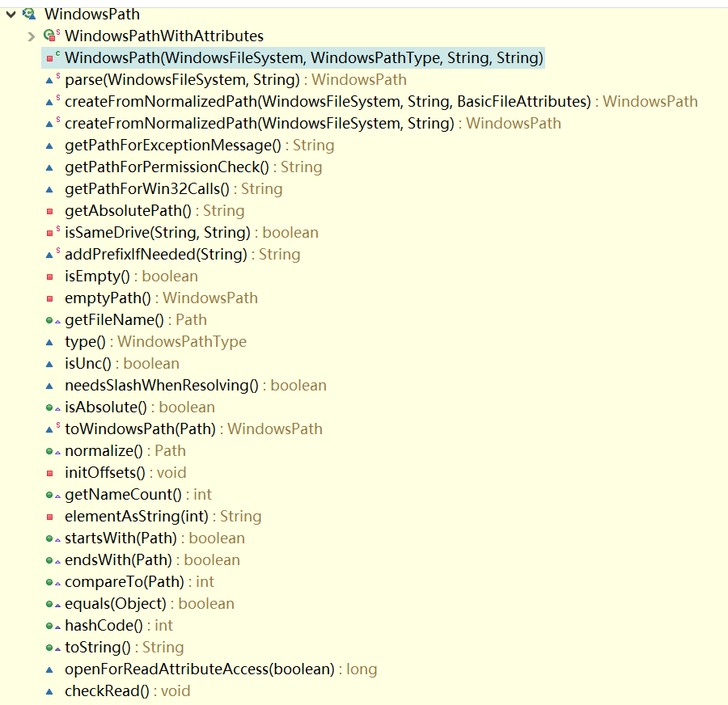The image size is (728, 705).
Task: Select getPathForPermissionCheck() method
Action: click(x=193, y=167)
